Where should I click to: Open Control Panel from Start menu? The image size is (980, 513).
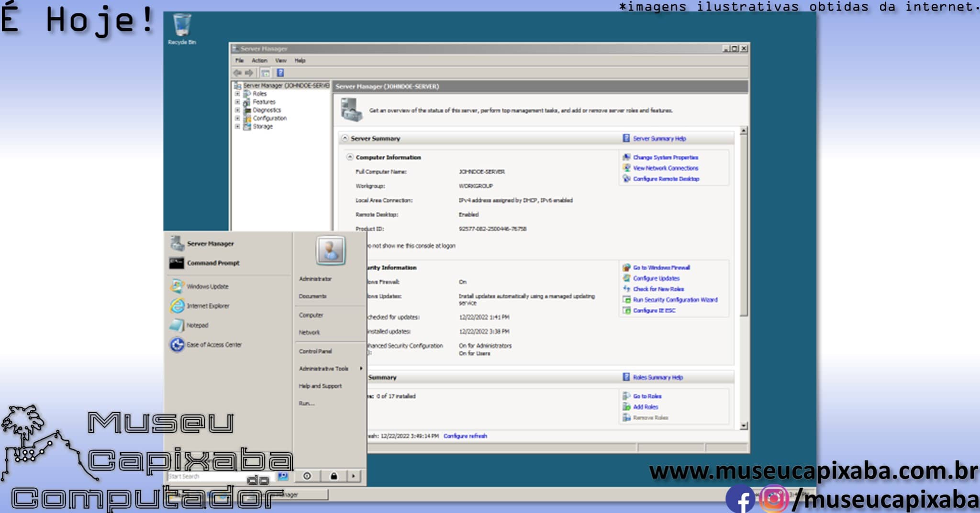[x=315, y=351]
